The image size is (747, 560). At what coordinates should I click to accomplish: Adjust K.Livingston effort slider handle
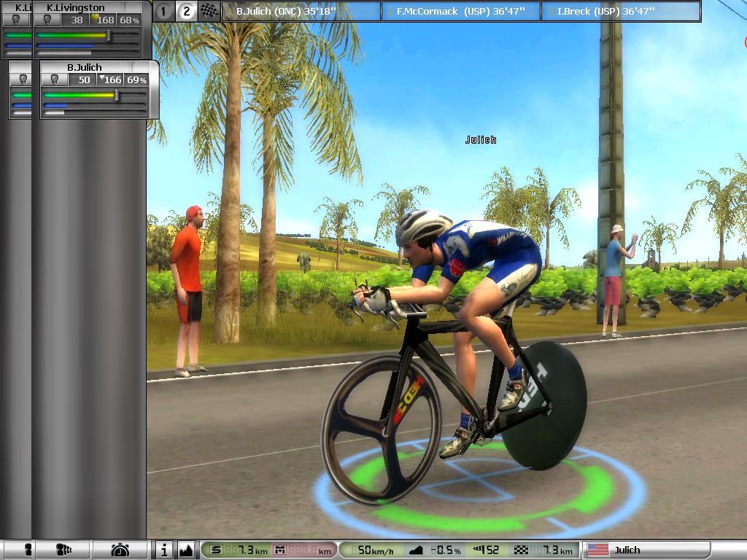tap(109, 35)
